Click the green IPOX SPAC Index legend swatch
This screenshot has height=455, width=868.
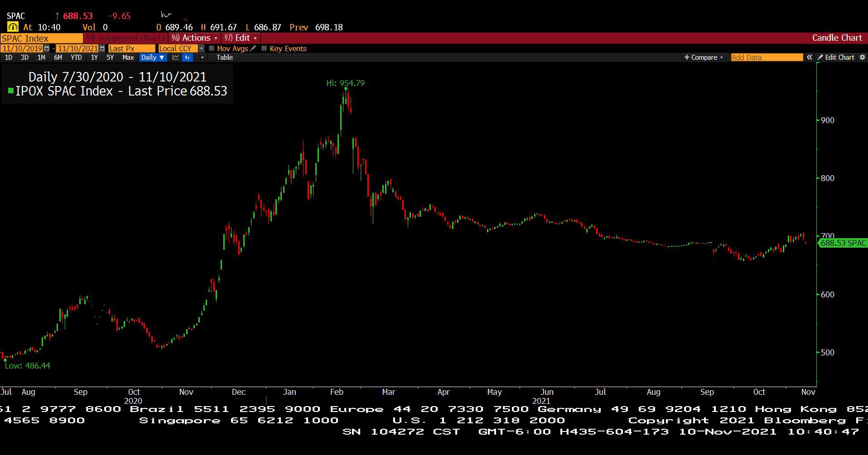tap(10, 91)
